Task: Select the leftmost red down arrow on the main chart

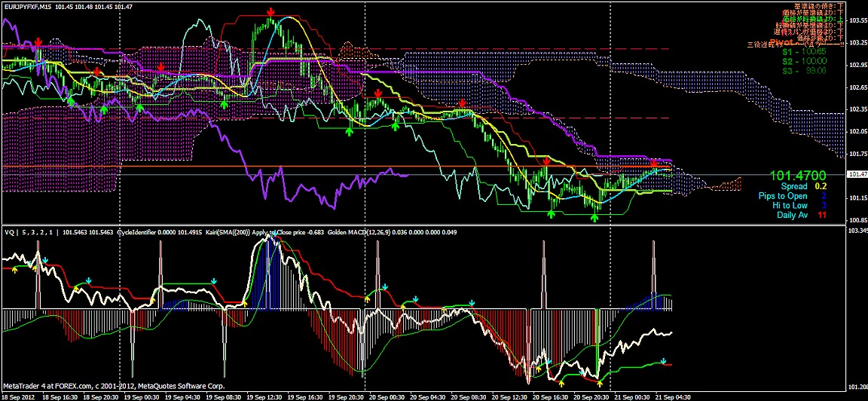Action: (38, 42)
